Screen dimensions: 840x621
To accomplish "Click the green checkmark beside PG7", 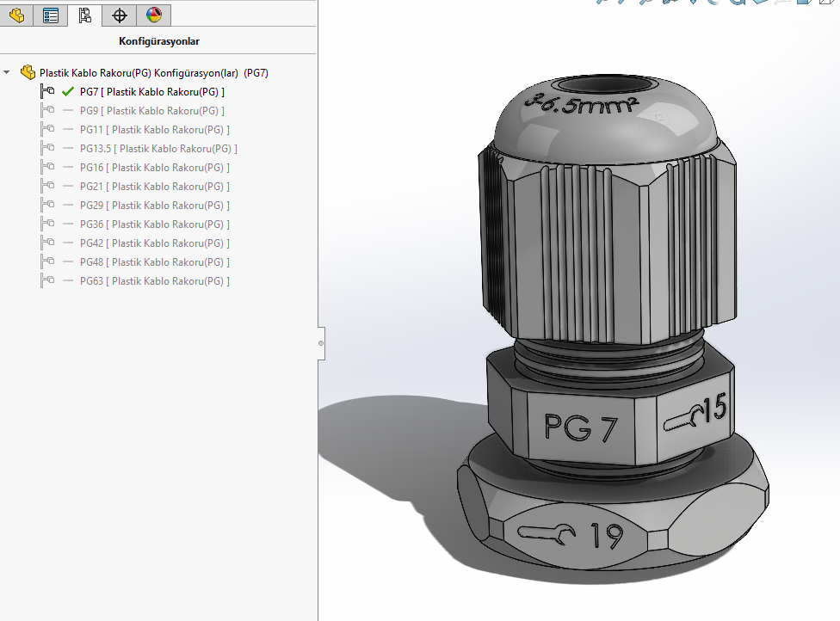I will tap(67, 91).
